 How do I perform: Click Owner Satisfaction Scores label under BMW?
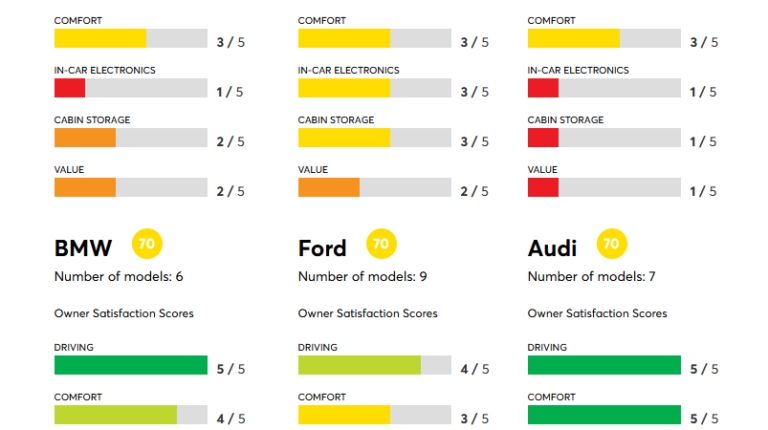pyautogui.click(x=124, y=313)
